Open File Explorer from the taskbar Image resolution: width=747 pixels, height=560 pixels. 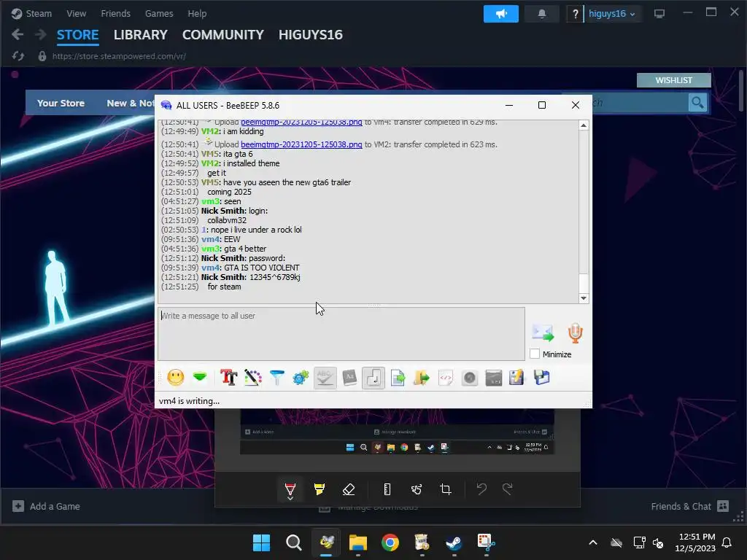point(357,542)
